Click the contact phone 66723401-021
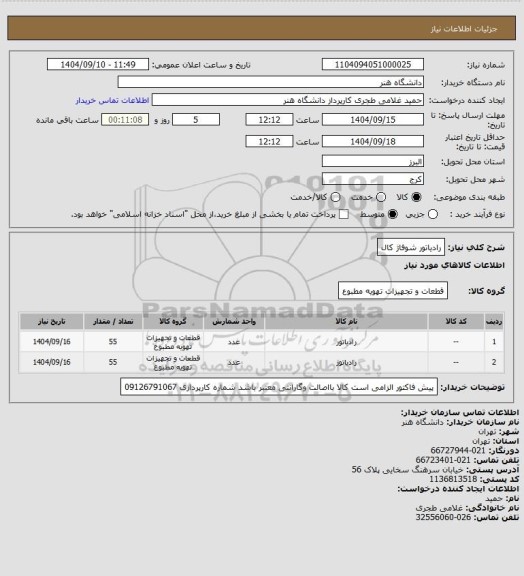 tap(443, 460)
